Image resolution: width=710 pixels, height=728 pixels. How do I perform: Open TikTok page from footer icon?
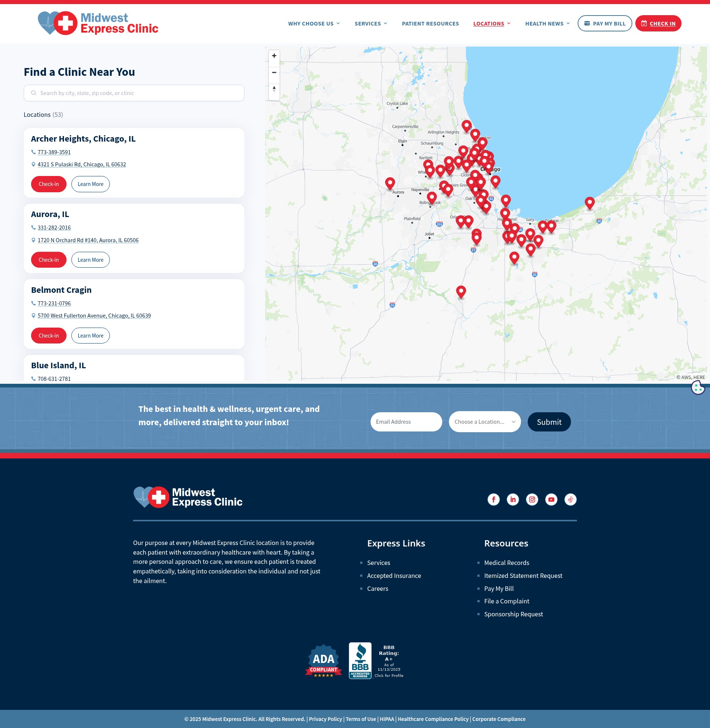pos(571,500)
